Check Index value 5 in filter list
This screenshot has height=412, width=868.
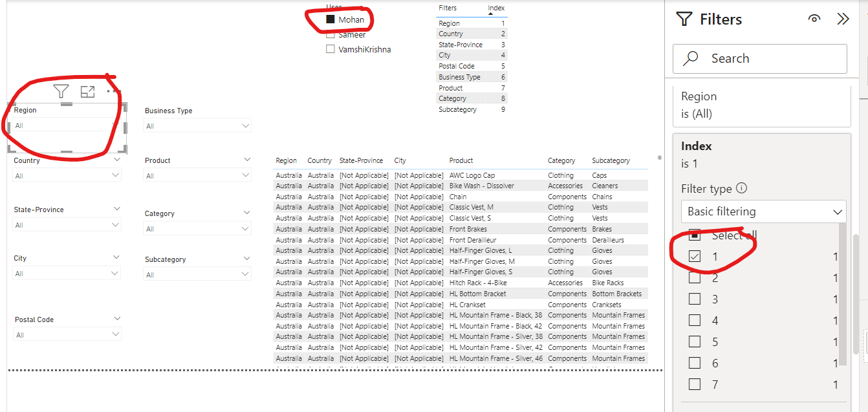point(695,342)
